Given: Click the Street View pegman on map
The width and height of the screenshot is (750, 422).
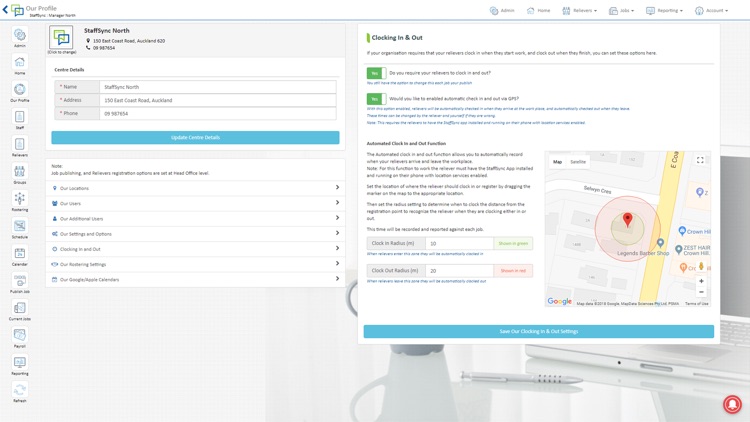Looking at the screenshot, I should (701, 266).
